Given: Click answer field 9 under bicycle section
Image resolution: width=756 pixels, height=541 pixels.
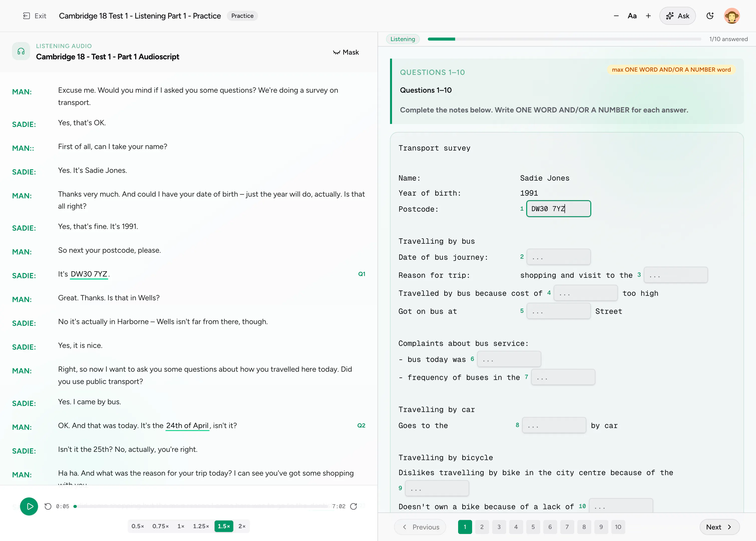Looking at the screenshot, I should click(437, 488).
